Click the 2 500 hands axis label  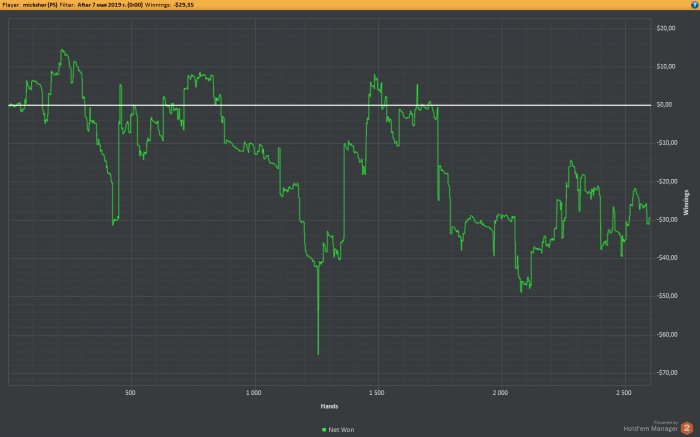coord(624,393)
